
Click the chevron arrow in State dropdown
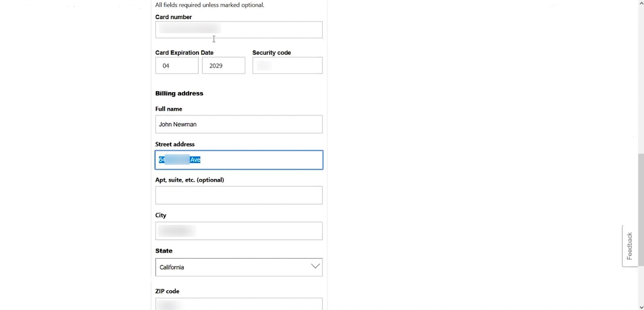(315, 266)
